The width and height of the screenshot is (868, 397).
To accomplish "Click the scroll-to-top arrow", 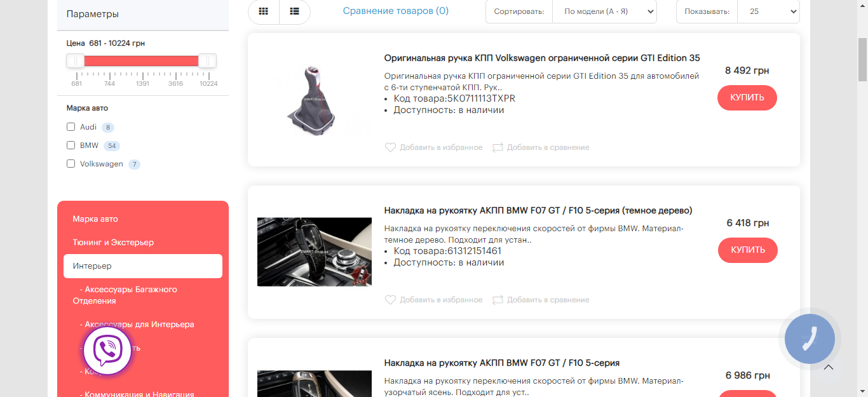I will (829, 367).
